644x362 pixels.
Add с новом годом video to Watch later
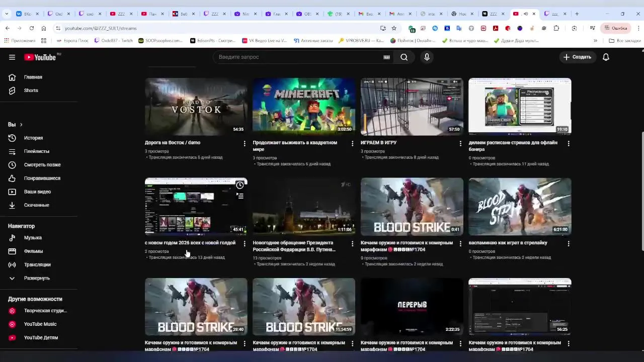240,186
